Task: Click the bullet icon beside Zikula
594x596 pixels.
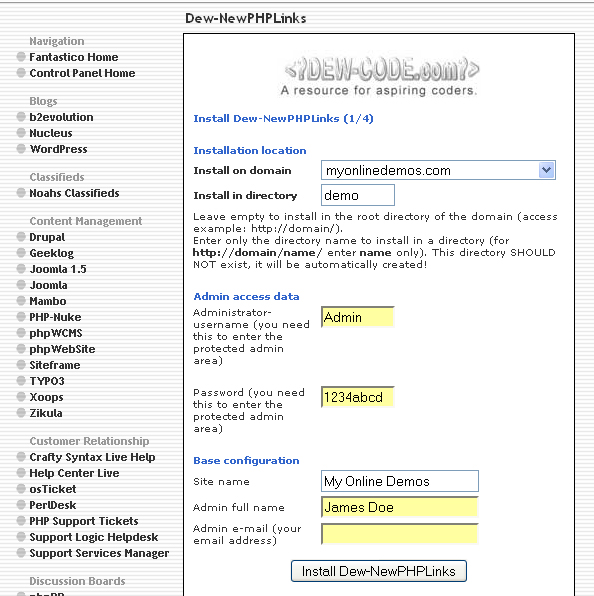Action: pos(21,412)
